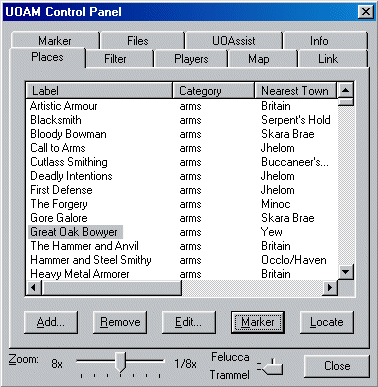
Task: Open the Filter tab
Action: click(119, 59)
